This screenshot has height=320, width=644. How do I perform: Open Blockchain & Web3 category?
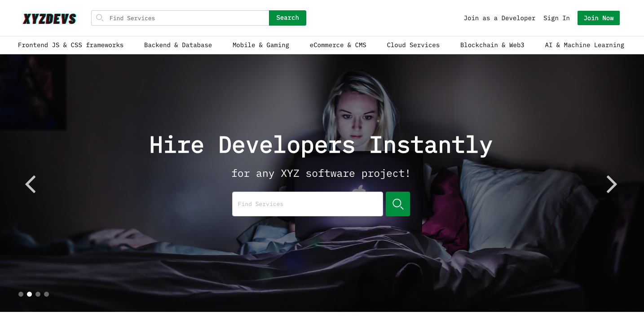(x=492, y=45)
